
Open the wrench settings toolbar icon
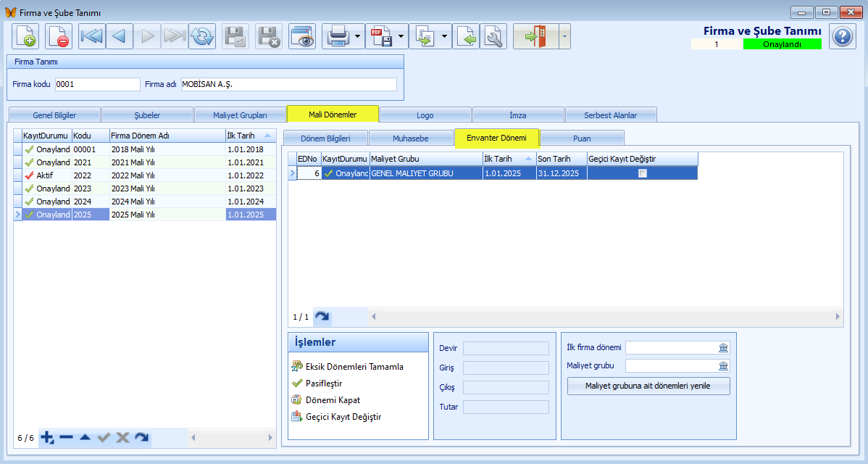493,36
